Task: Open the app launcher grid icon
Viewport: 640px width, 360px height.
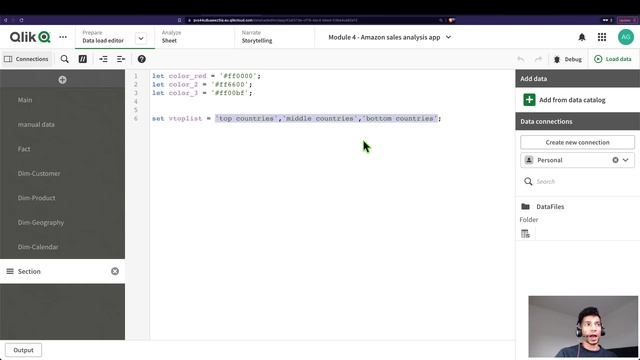Action: [602, 37]
